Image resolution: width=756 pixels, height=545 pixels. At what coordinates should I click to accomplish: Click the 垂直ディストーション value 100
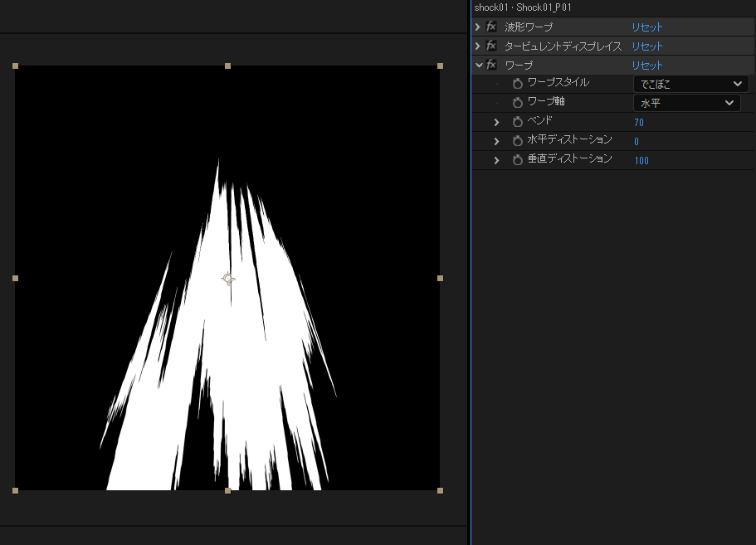pos(641,161)
